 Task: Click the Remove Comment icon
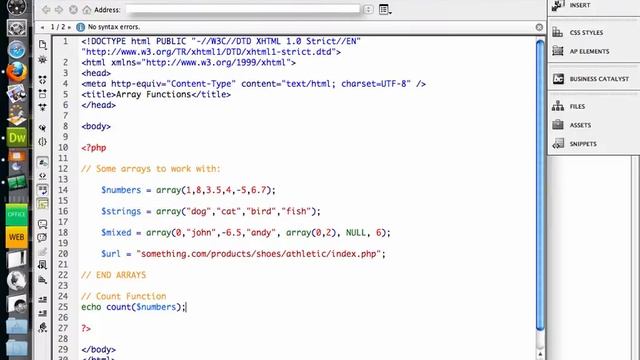tap(42, 238)
